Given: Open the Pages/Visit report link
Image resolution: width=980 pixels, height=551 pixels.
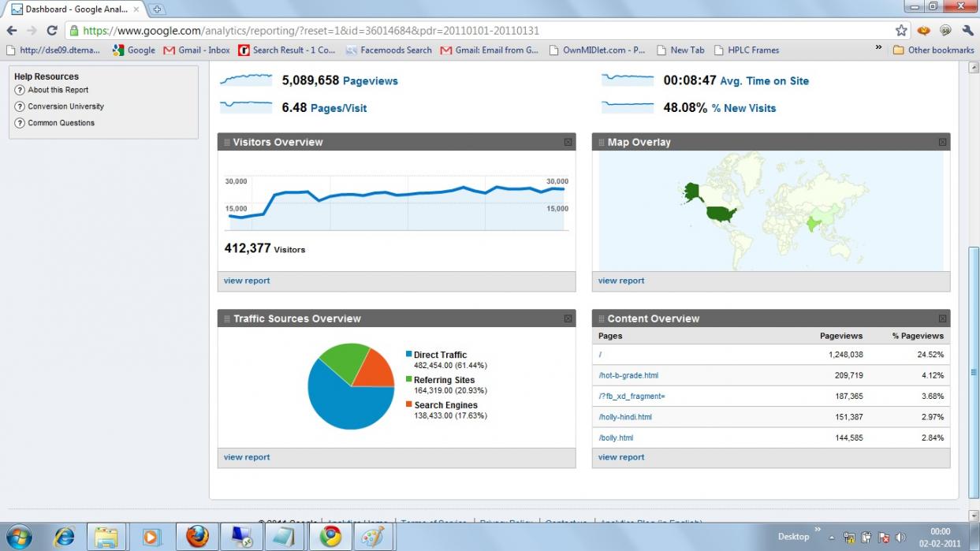Looking at the screenshot, I should coord(338,108).
